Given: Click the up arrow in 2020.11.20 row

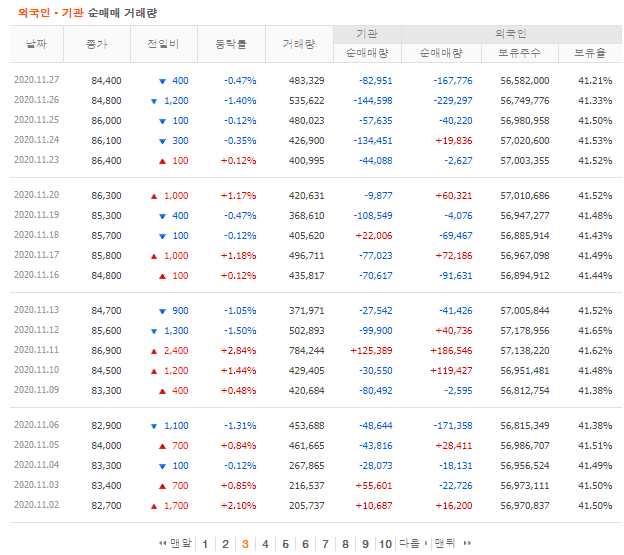Looking at the screenshot, I should coord(154,196).
